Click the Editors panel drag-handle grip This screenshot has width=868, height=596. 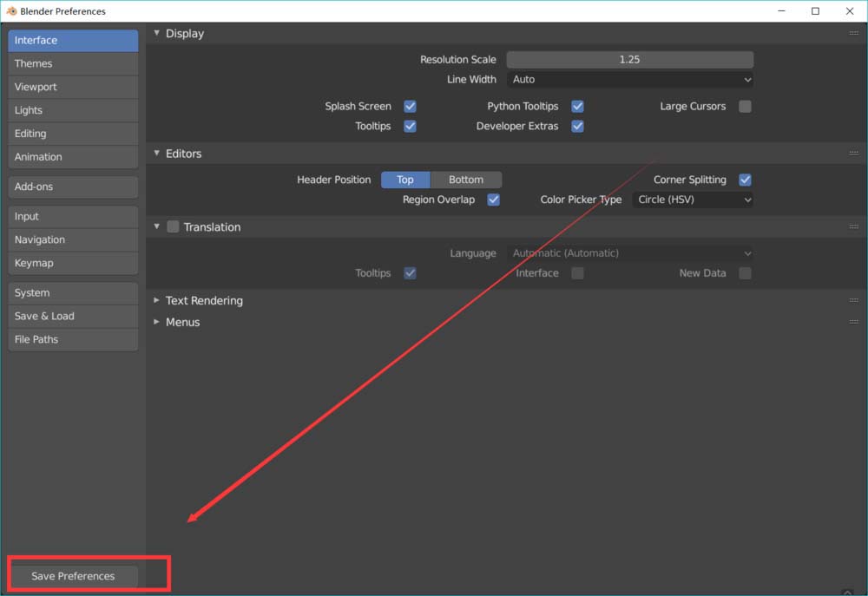[854, 154]
